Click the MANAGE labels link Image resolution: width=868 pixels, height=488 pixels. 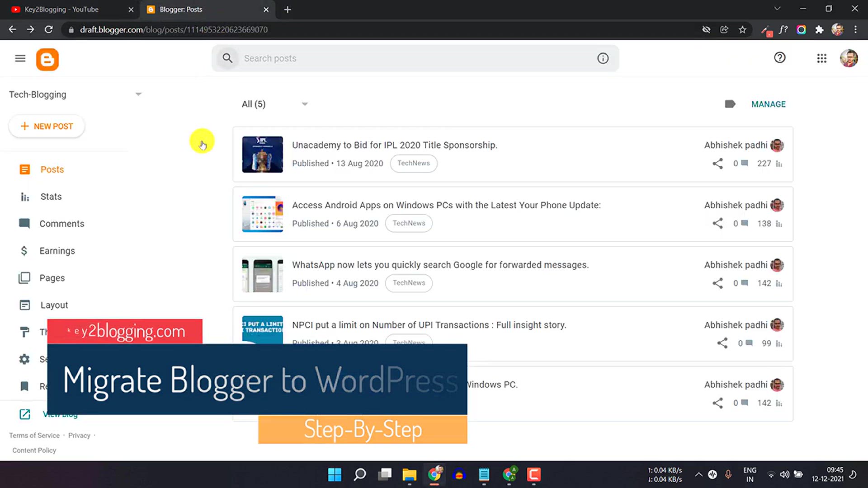point(768,104)
